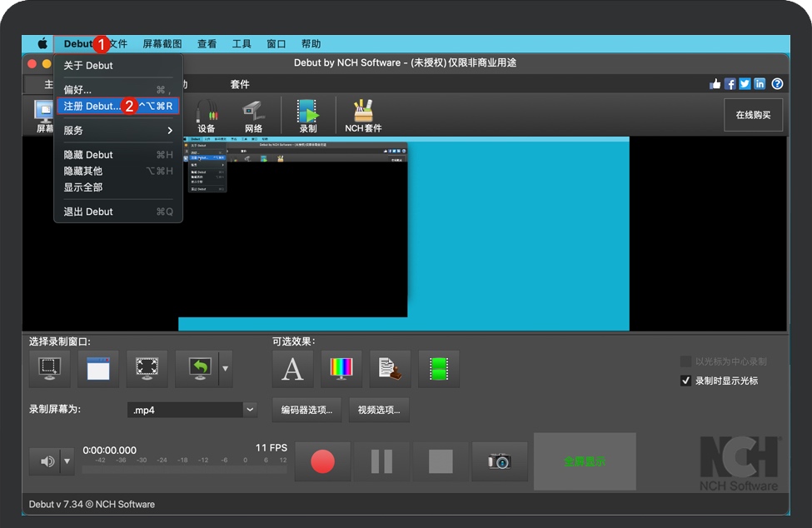Screen dimensions: 812x528
Task: Open the color adjustment effect icon
Action: [341, 369]
